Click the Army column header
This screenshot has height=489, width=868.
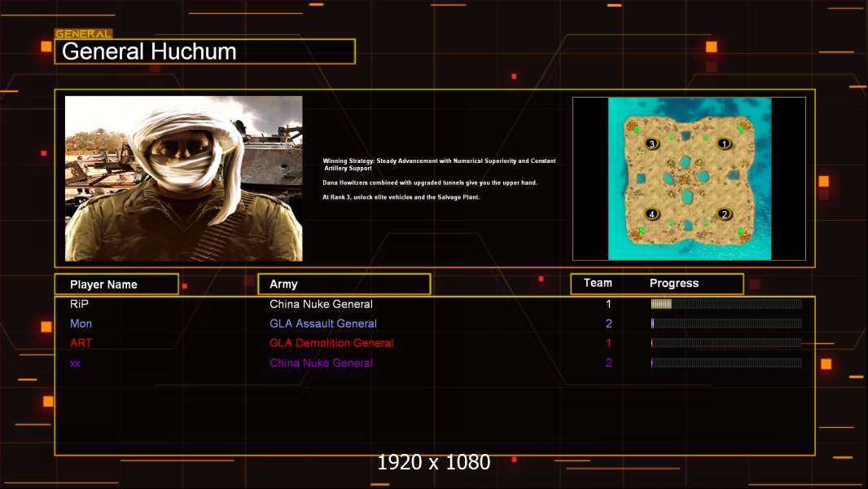tap(344, 284)
